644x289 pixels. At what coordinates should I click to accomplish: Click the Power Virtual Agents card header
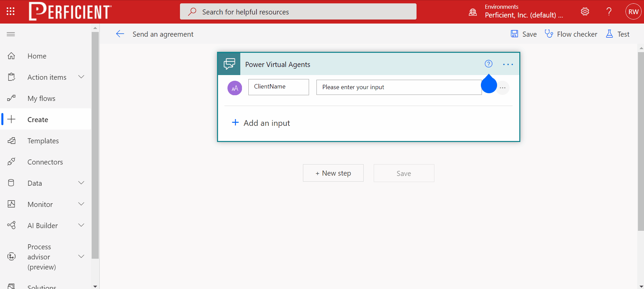coord(369,64)
